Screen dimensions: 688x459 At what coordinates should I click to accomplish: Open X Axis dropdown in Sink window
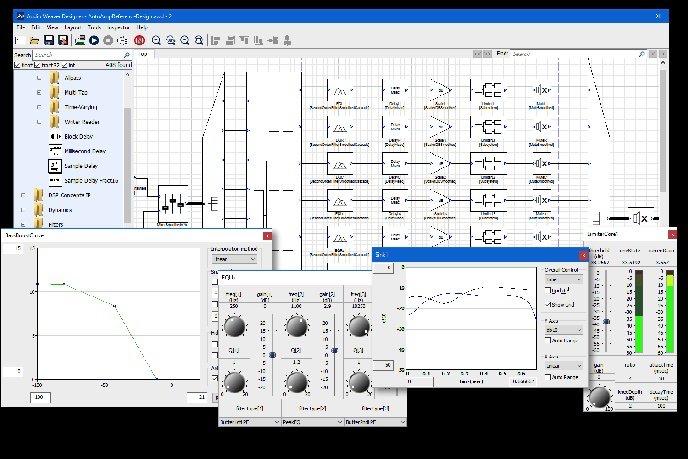coord(563,366)
